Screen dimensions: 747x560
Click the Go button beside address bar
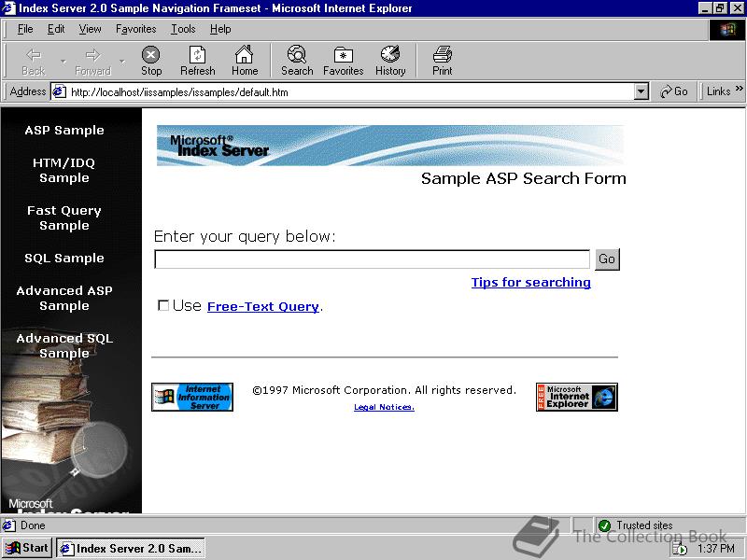[673, 91]
